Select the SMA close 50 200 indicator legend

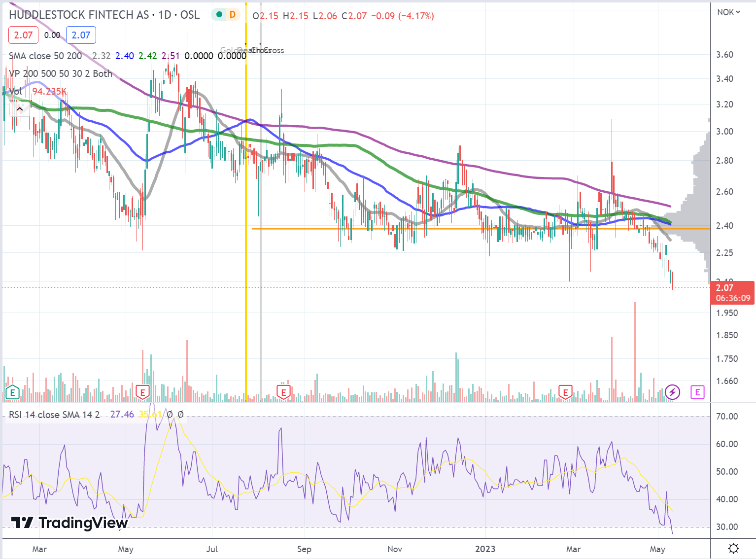(45, 56)
